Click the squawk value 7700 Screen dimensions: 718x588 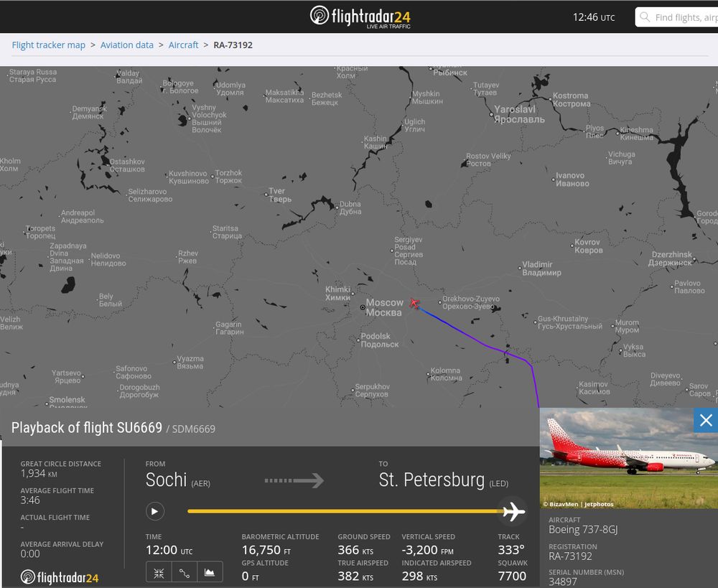[512, 576]
